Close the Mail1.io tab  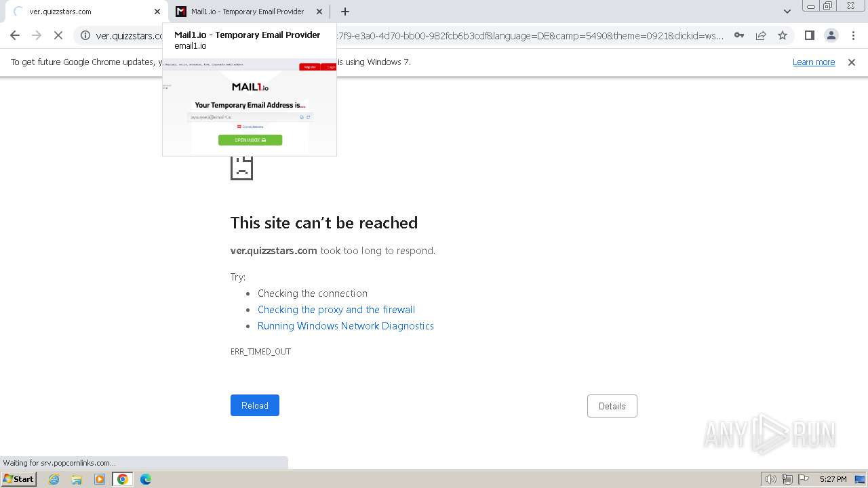click(x=319, y=12)
